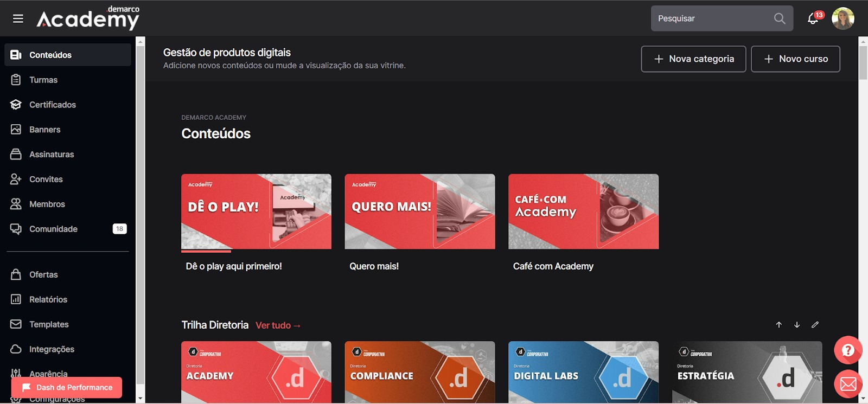Open the Dê o Play! course thumbnail
Viewport: 868px width, 404px height.
[x=256, y=211]
